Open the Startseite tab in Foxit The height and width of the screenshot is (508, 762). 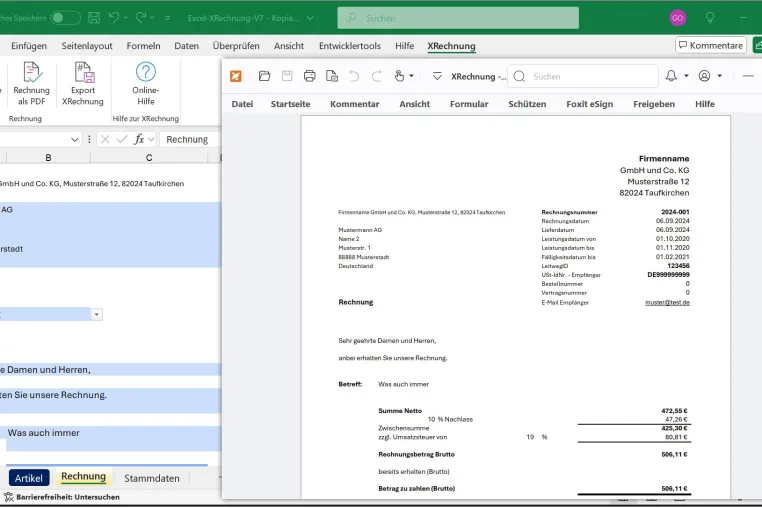(x=291, y=104)
